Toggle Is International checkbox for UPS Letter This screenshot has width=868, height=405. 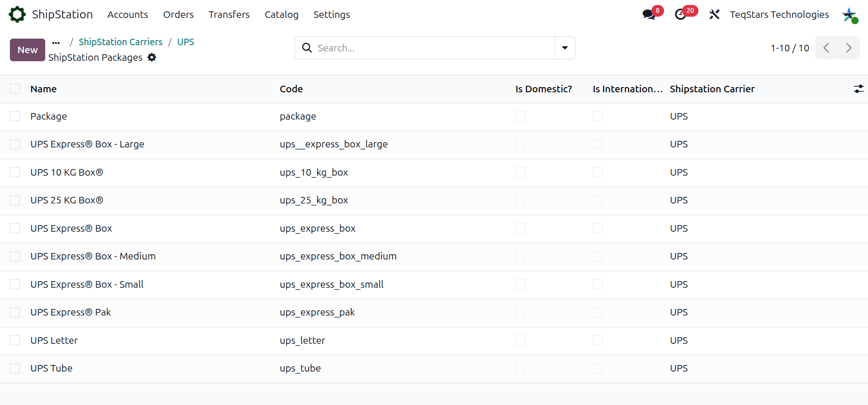[x=598, y=340]
